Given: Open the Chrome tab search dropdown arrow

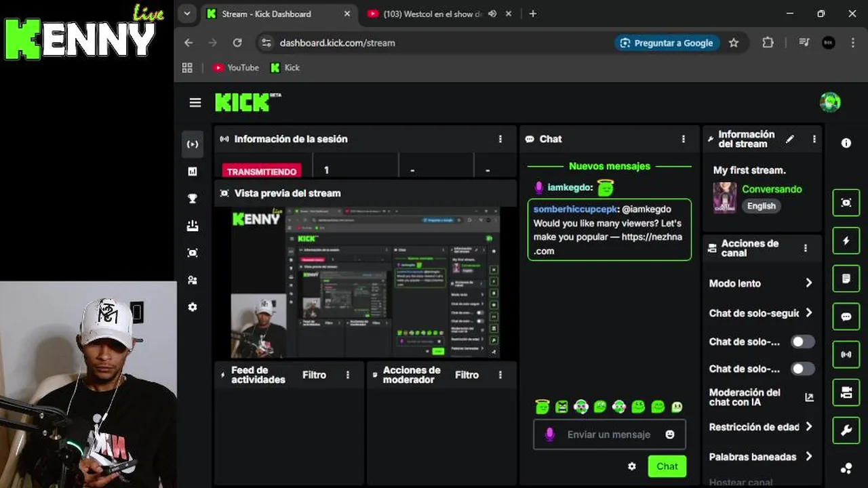Looking at the screenshot, I should coord(187,14).
